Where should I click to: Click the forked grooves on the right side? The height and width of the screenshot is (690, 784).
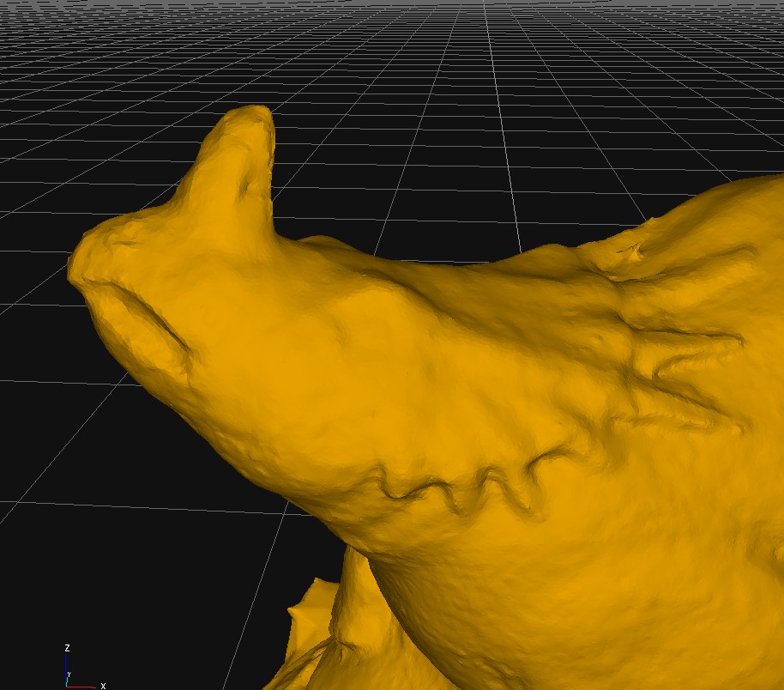coord(686,360)
